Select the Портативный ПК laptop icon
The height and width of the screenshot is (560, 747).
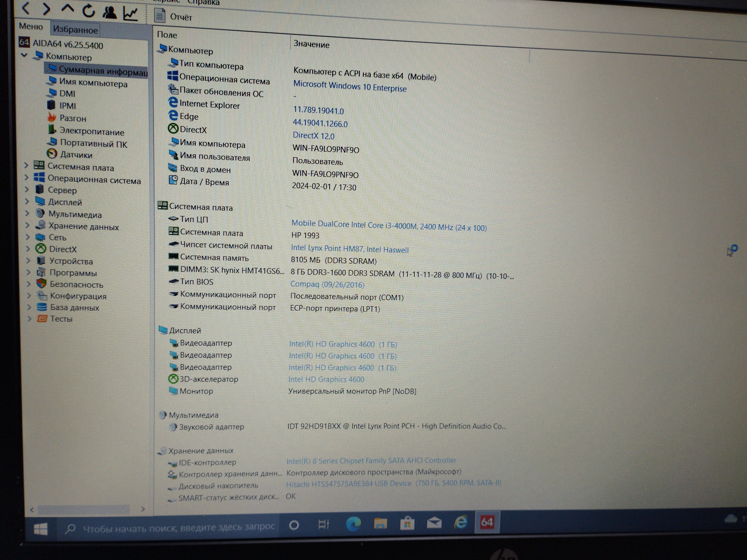pyautogui.click(x=52, y=142)
